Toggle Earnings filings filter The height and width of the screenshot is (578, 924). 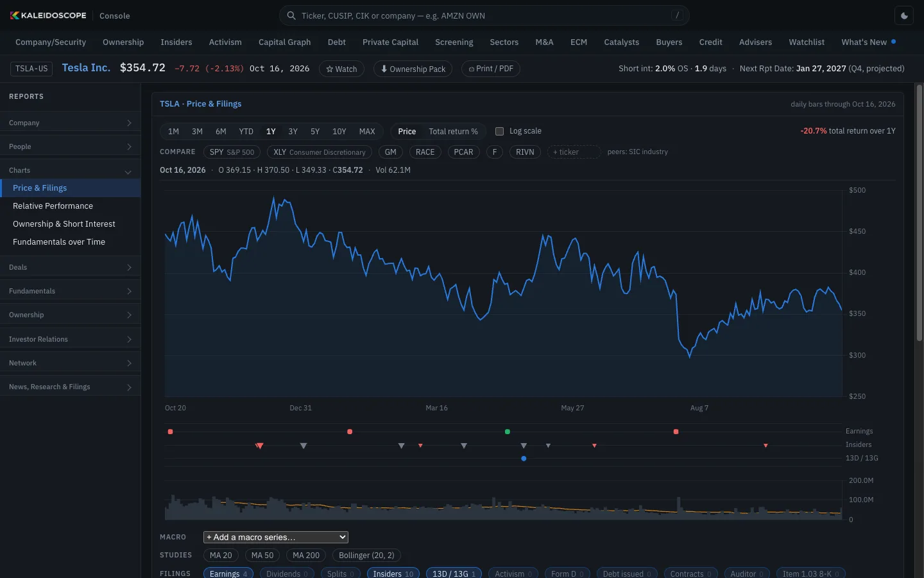228,574
